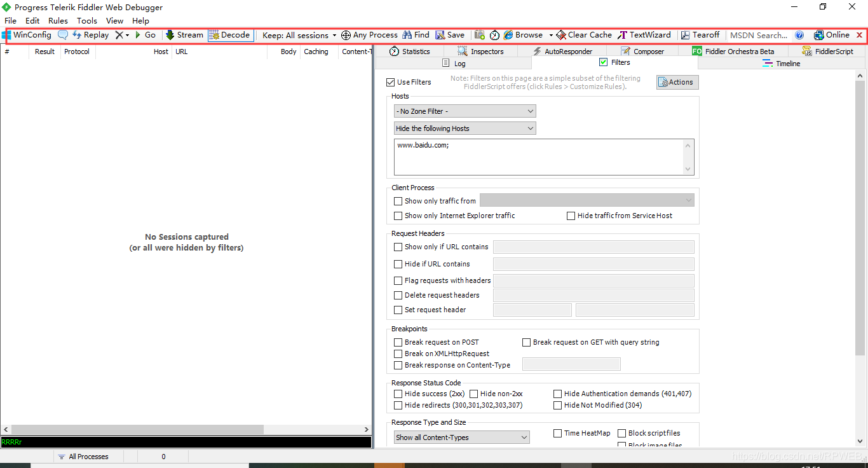Click the Actions button
Screen dimensions: 868x468
677,82
